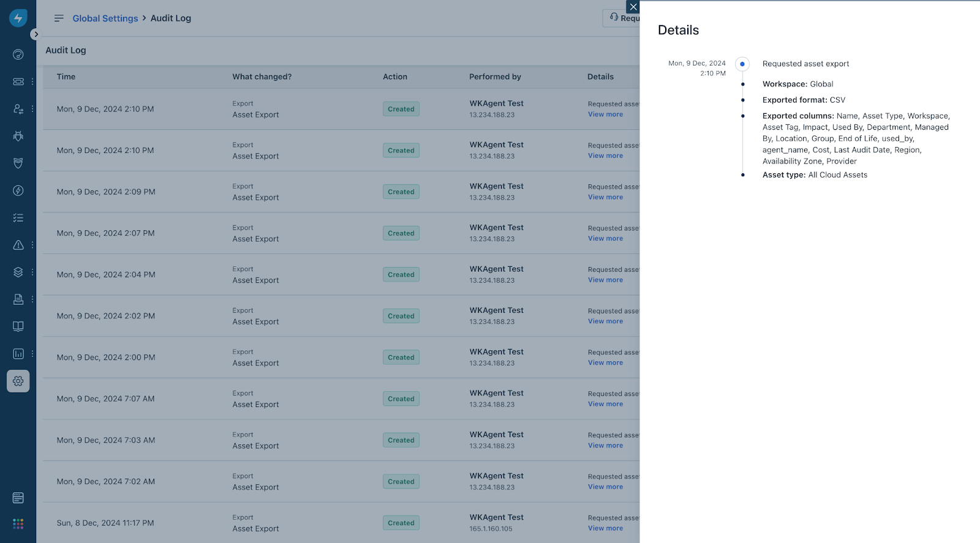Viewport: 980px width, 543px height.
Task: Click the Performed by column header
Action: [495, 77]
